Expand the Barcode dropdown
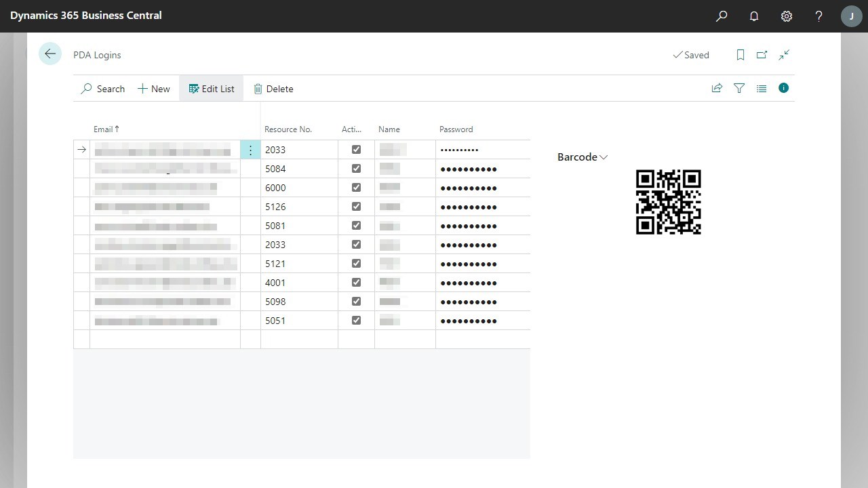868x488 pixels. pyautogui.click(x=602, y=157)
